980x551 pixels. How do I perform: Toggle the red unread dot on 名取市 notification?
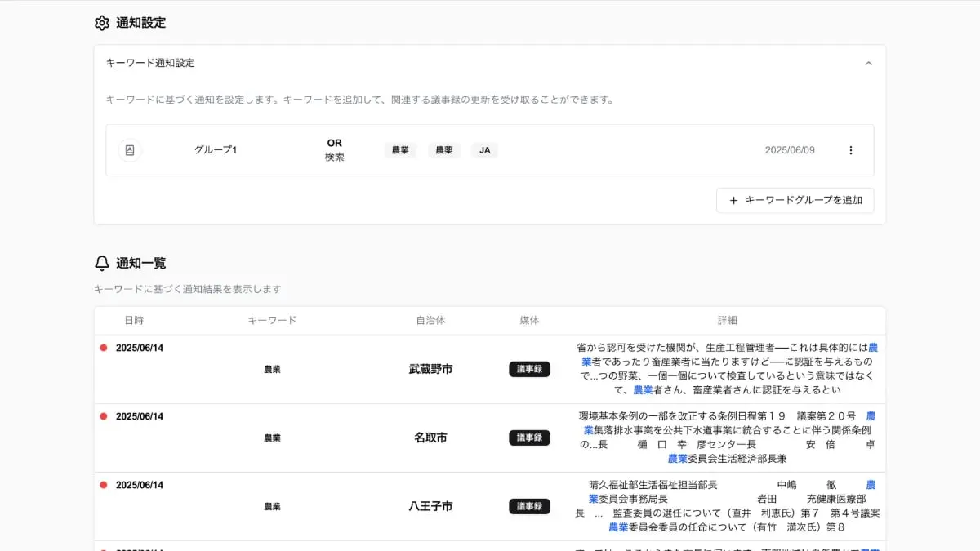coord(103,415)
